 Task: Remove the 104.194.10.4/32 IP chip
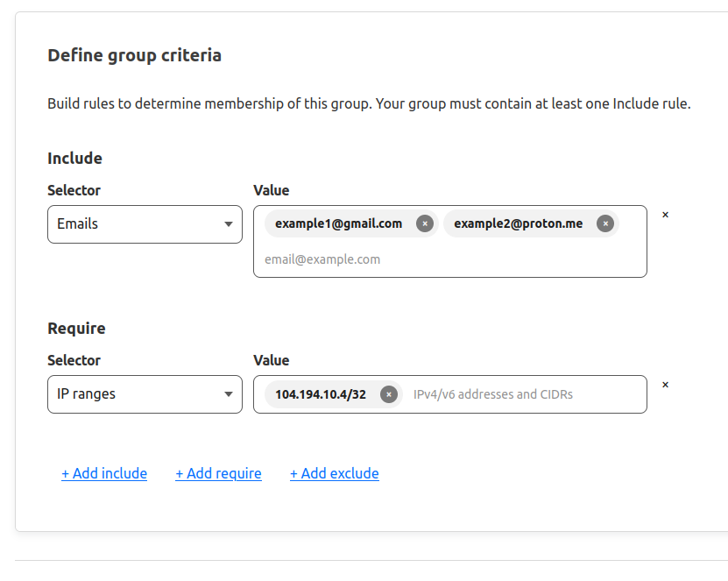click(389, 394)
